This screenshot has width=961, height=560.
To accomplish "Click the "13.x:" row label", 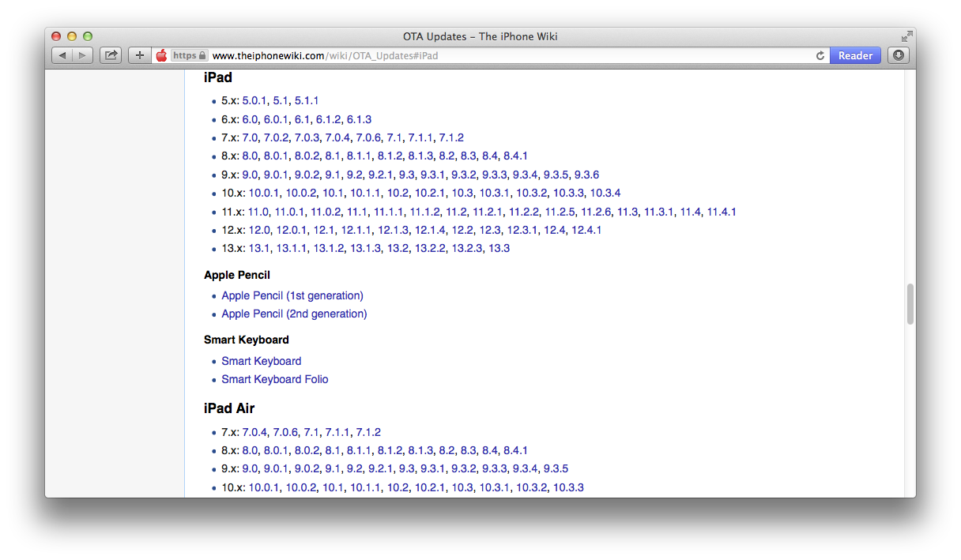I will pyautogui.click(x=234, y=248).
